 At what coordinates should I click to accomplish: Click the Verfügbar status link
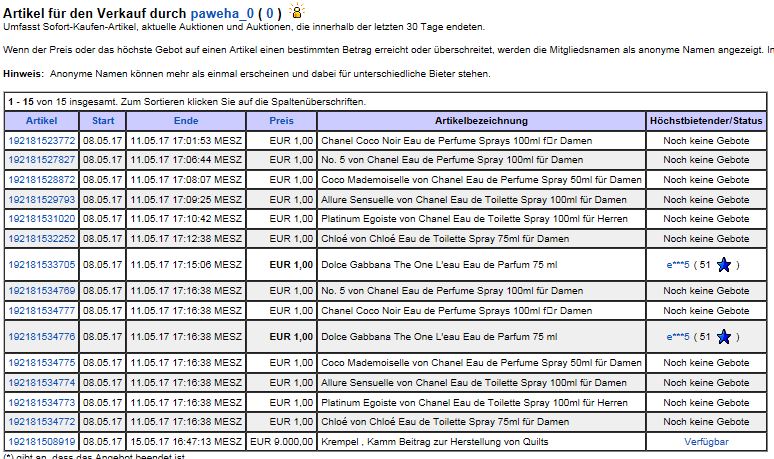point(706,442)
